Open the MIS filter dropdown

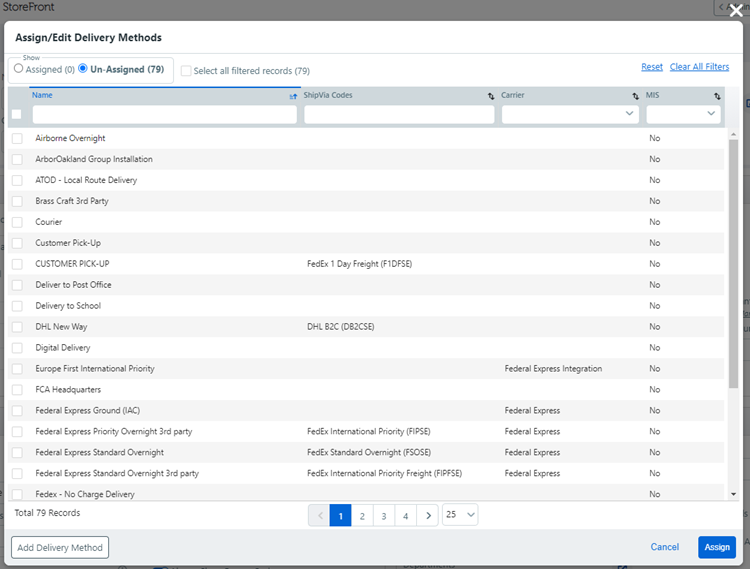[683, 114]
